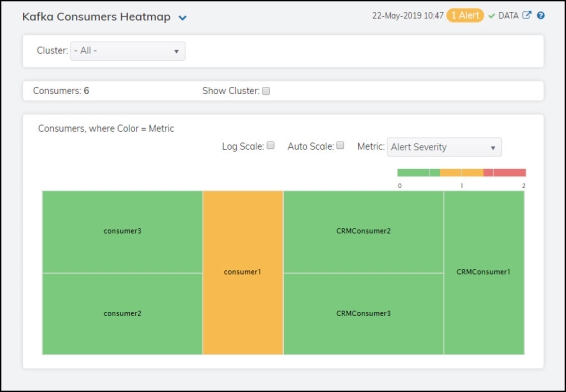
Task: Click the Kafka Consumers Heatmap title
Action: tap(96, 17)
